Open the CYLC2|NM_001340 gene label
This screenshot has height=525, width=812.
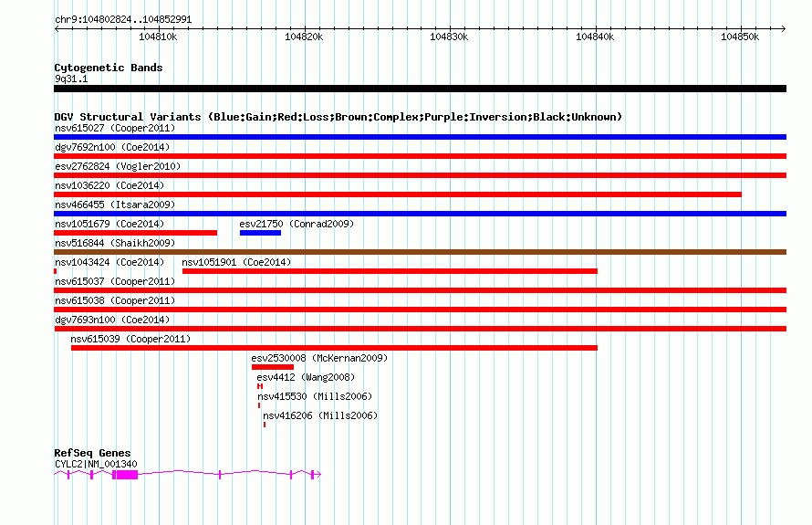coord(96,464)
